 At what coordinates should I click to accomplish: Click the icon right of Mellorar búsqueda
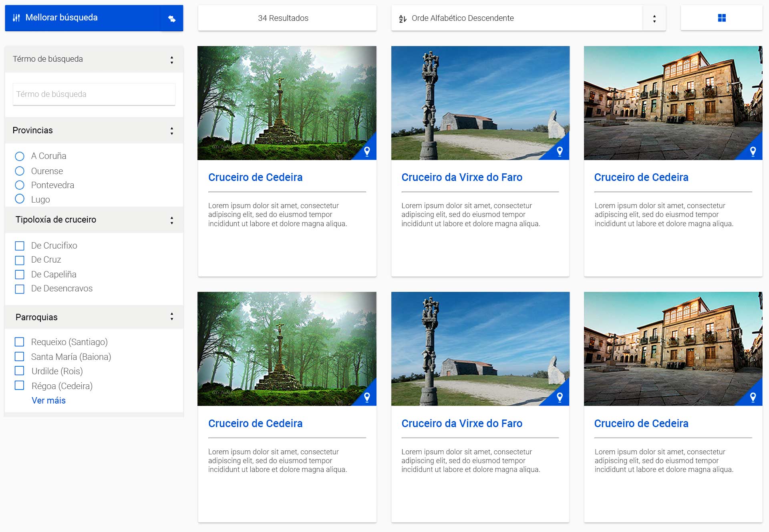click(172, 18)
